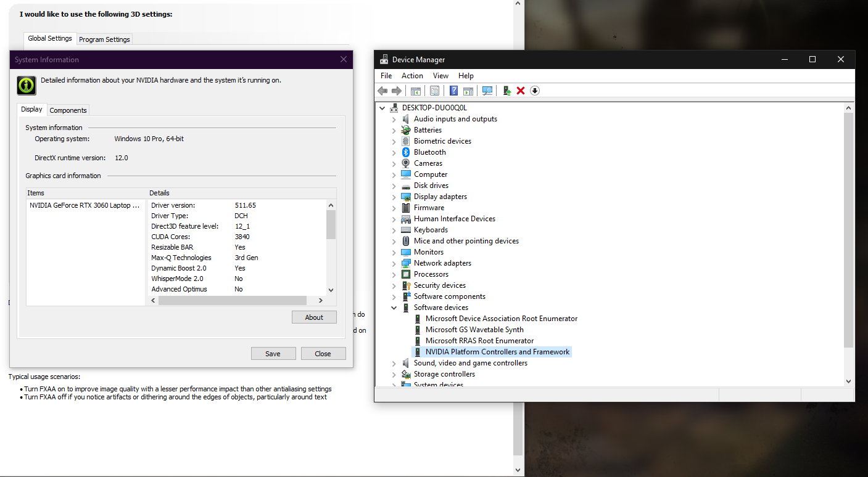Click the Show/Hide Action Pane icon

(468, 91)
